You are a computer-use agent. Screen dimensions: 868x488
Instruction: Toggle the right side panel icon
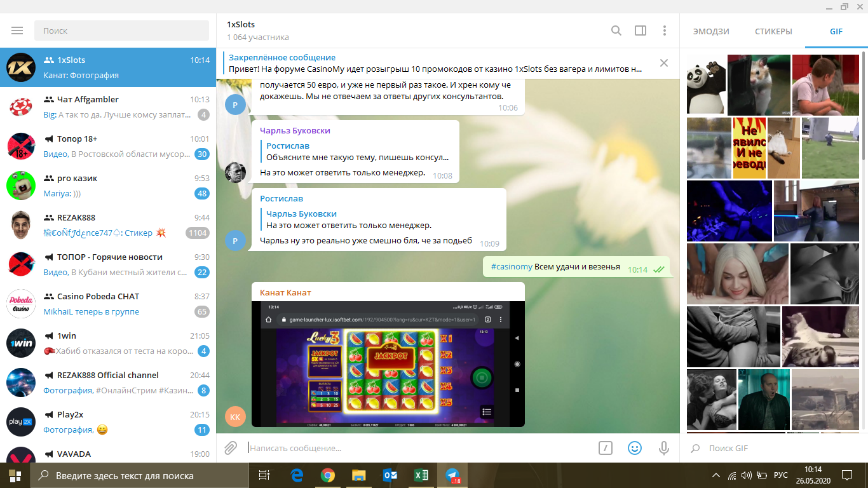[641, 30]
